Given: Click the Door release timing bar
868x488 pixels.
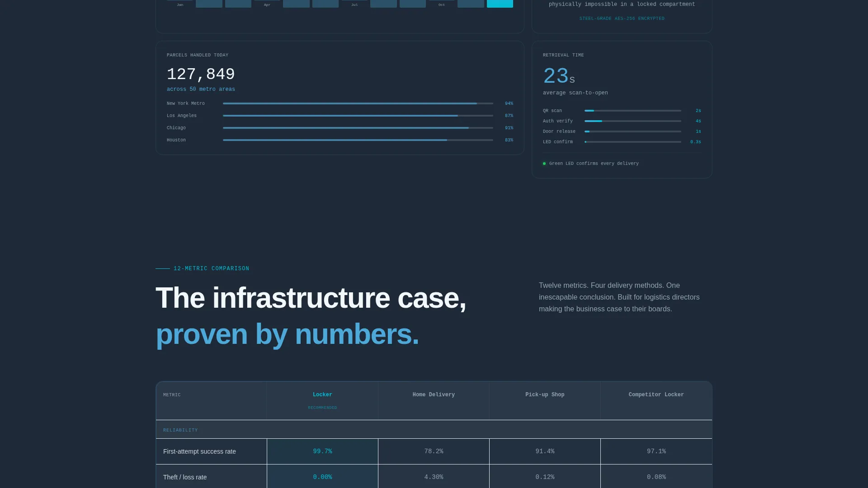Looking at the screenshot, I should point(633,131).
